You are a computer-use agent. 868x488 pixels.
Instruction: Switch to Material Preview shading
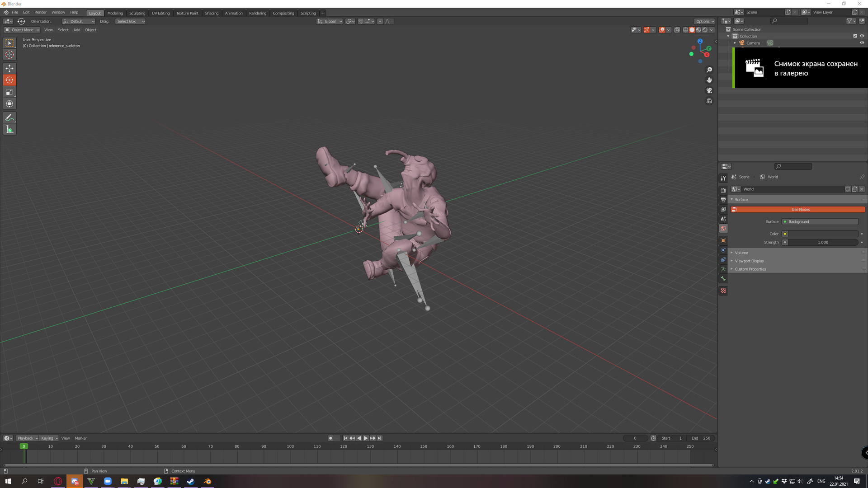coord(698,30)
